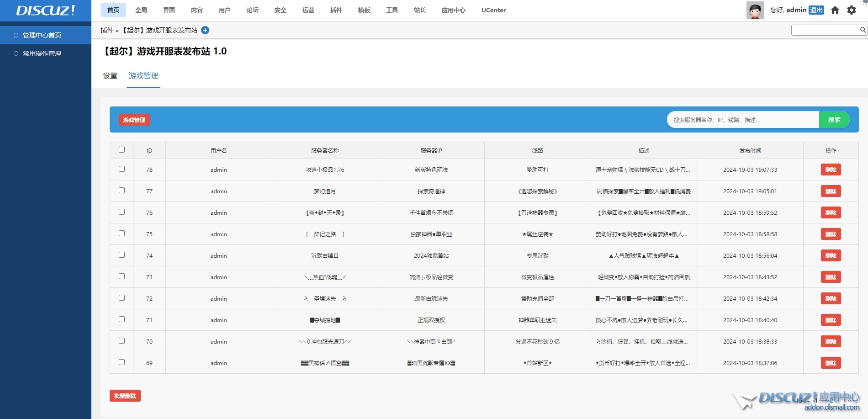868x419 pixels.
Task: Check the box for row ID 73
Action: point(122,276)
